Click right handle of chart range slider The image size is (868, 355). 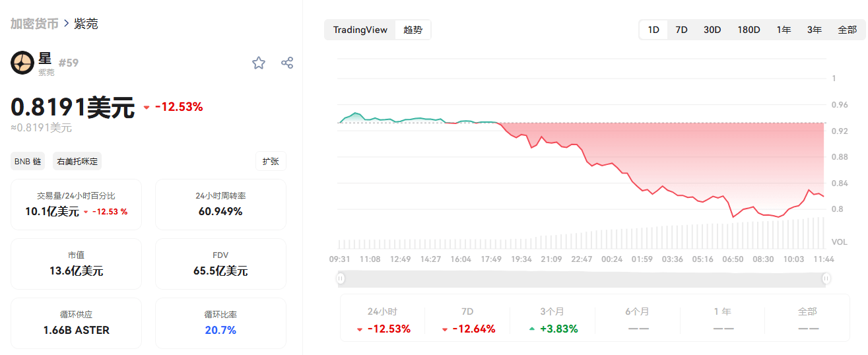tap(826, 278)
